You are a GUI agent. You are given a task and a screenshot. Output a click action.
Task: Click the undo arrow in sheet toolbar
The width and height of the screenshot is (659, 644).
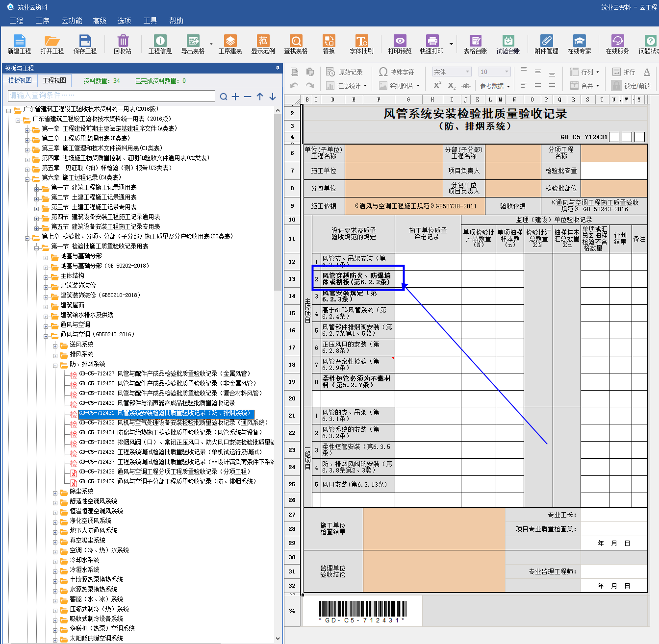295,86
